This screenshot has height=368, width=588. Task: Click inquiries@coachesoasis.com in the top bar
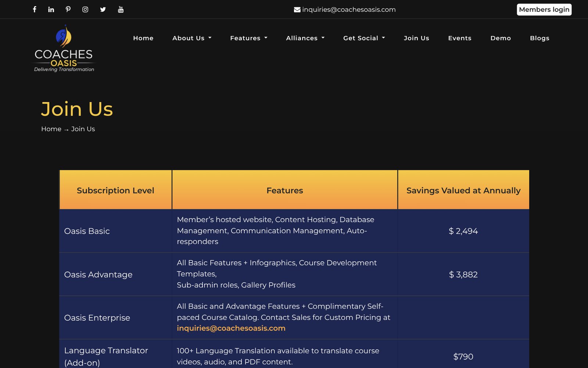(349, 10)
